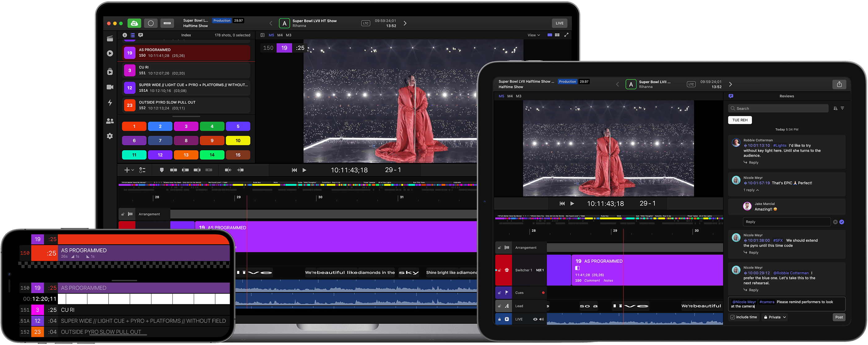Toggle sidebar panel icon beside M5 on MacBook
The height and width of the screenshot is (345, 868).
263,35
